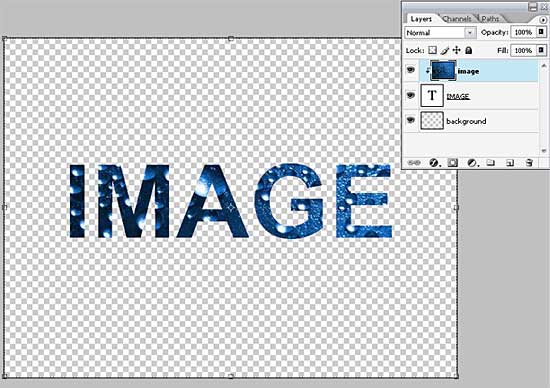This screenshot has width=550, height=388.
Task: Select the background layer thumbnail
Action: click(x=432, y=121)
